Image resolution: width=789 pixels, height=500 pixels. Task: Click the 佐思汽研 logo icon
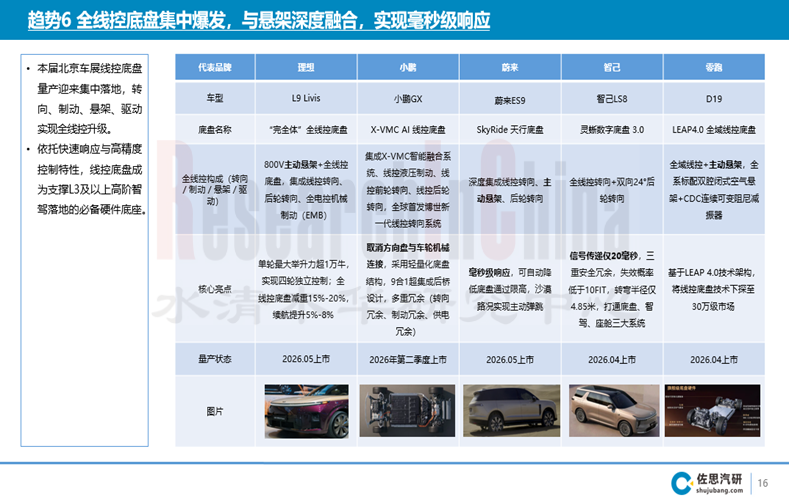tap(682, 483)
